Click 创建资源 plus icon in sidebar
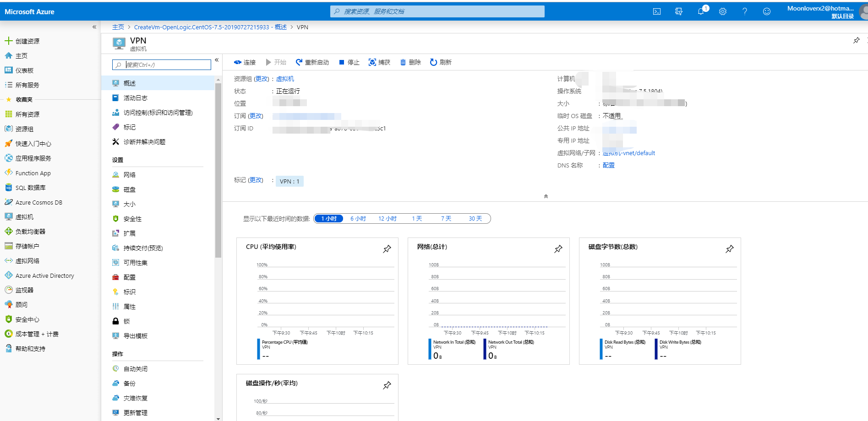Screen dimensions: 868x421 (x=8, y=41)
